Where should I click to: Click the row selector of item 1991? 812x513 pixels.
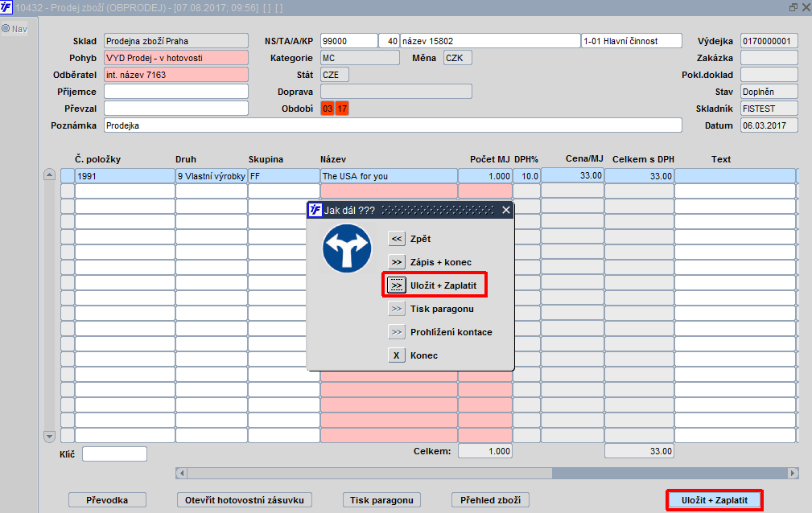(x=68, y=176)
